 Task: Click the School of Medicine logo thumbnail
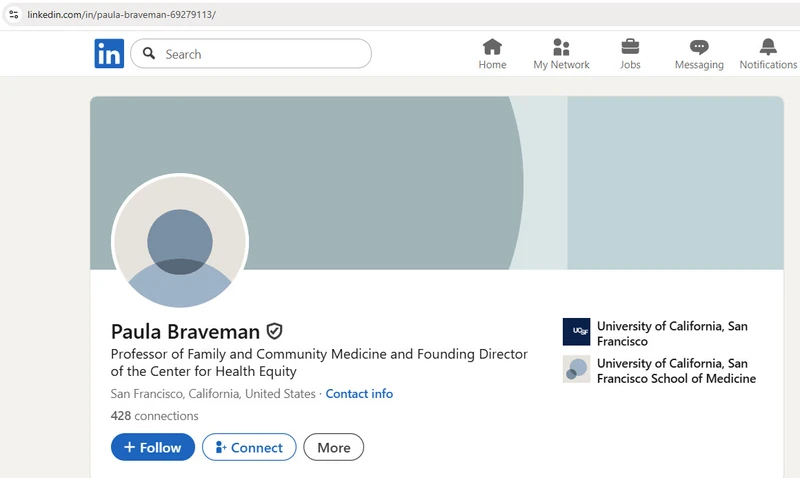[x=577, y=369]
